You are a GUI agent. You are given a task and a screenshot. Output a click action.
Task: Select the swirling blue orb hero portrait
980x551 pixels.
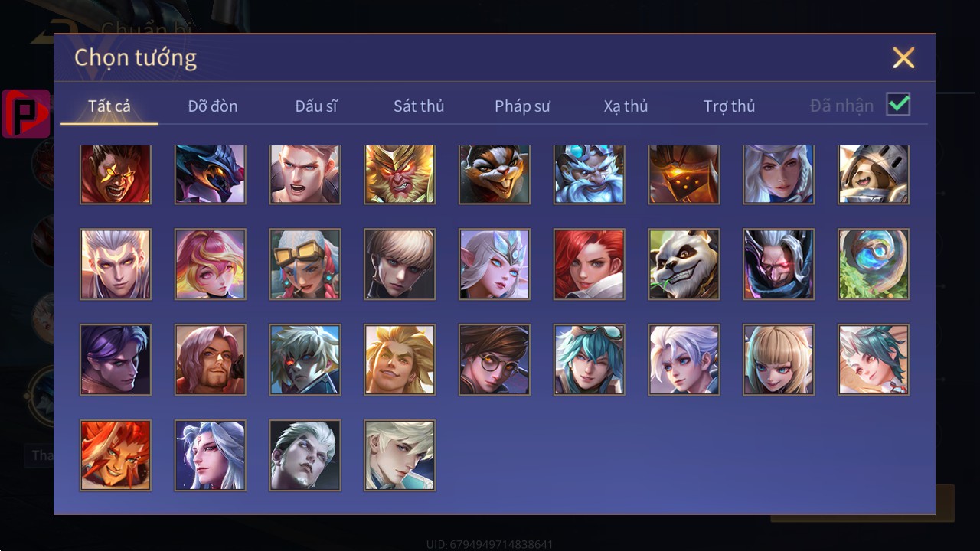(x=874, y=264)
